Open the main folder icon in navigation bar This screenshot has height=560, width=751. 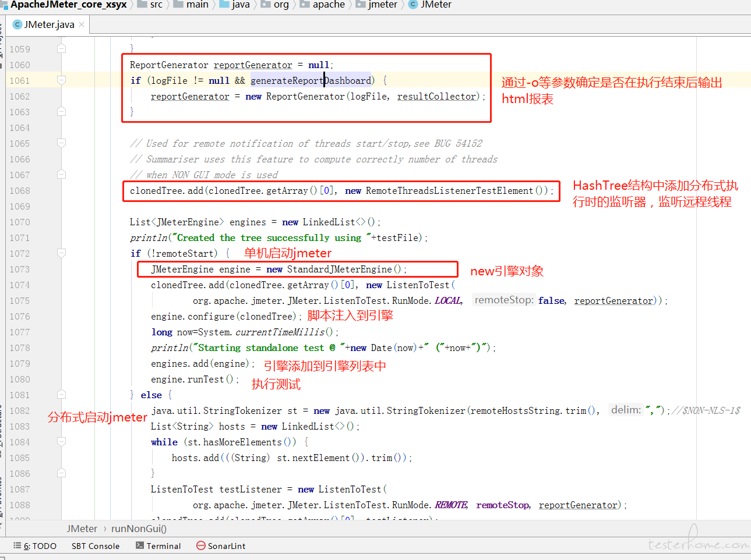[x=178, y=4]
